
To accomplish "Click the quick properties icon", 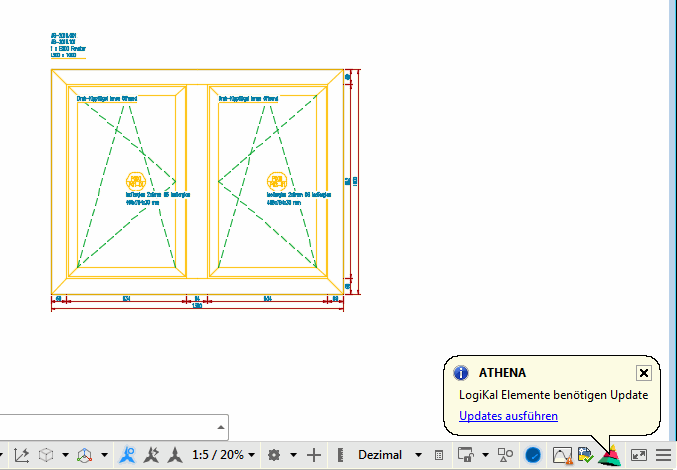I will coord(438,455).
